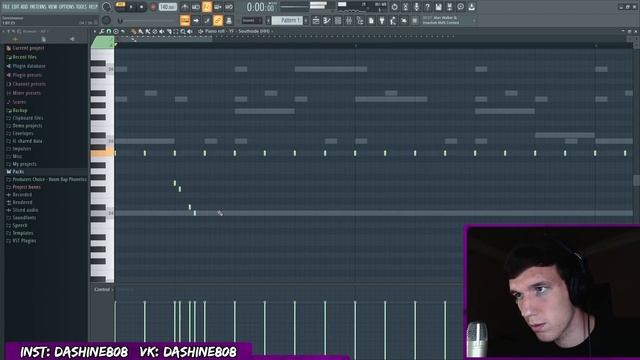Click the Alan Walker news panel
This screenshot has height=360, width=640.
pyautogui.click(x=449, y=20)
